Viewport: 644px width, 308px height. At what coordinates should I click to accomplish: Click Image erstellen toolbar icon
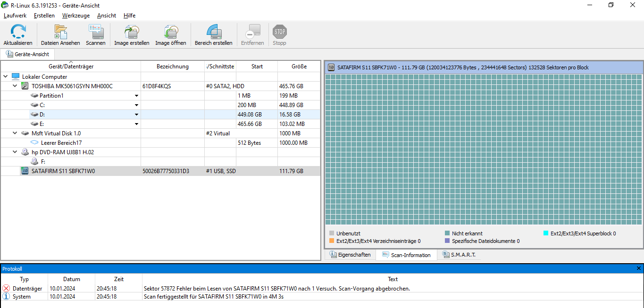click(132, 32)
